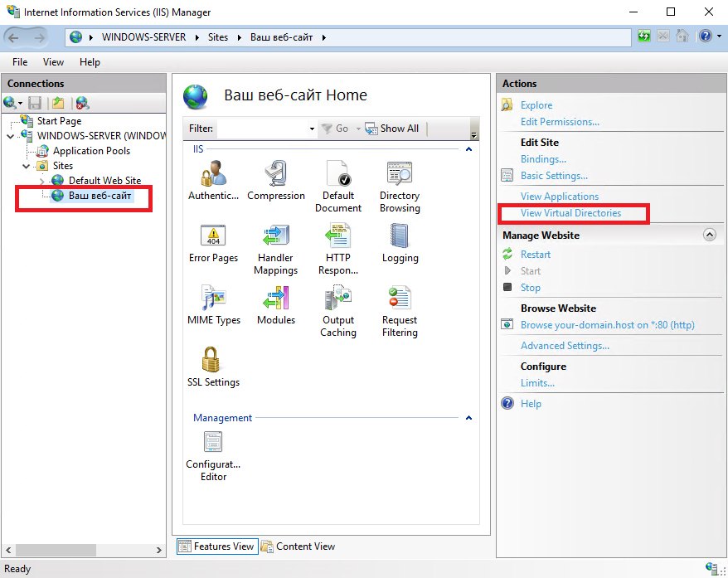Click the Back navigation arrow
728x578 pixels.
click(x=13, y=37)
